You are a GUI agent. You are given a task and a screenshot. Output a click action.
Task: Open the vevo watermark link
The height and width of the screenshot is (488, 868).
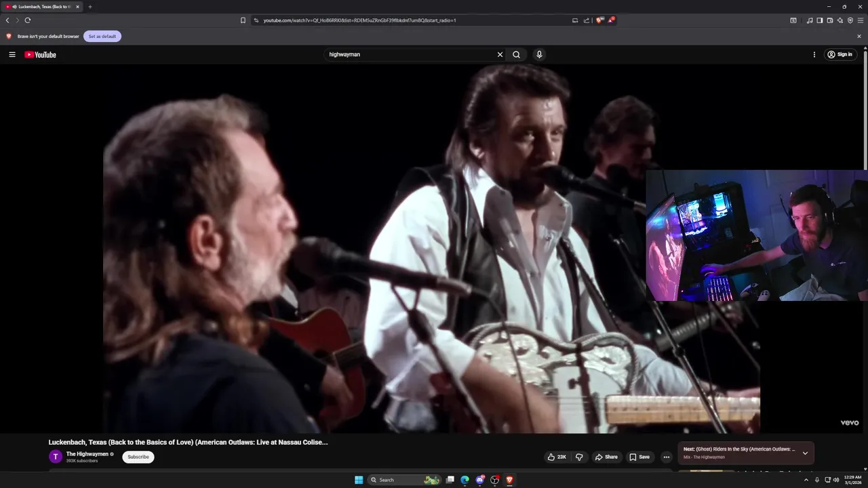click(850, 423)
